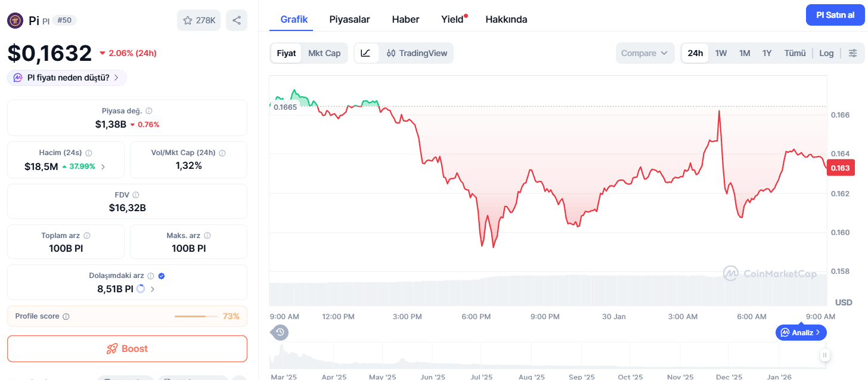Open info icon next to Dolaşımdaki arz
868x380 pixels.
pyautogui.click(x=151, y=276)
